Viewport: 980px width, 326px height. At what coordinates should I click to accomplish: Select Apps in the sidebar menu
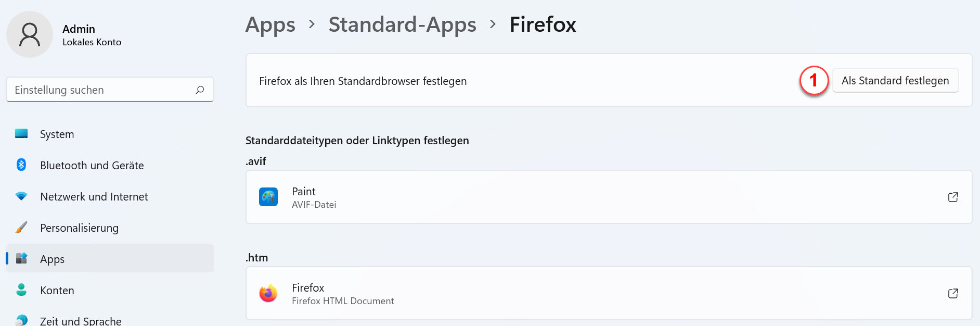pos(110,259)
